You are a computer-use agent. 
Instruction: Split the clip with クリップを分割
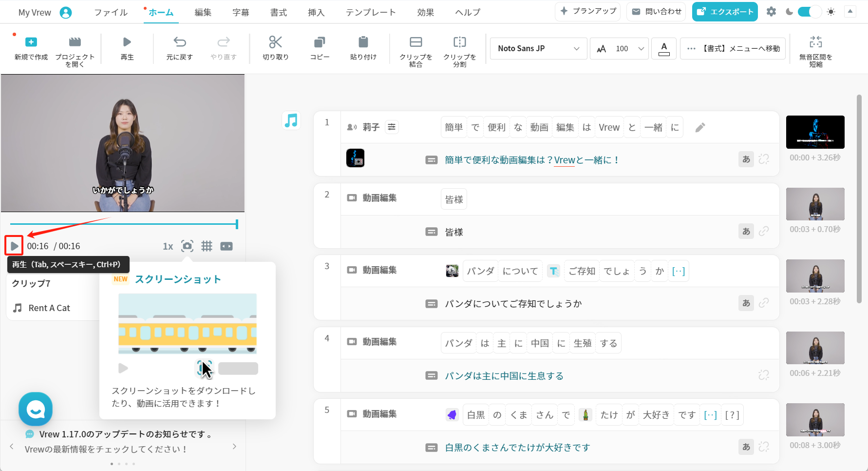pos(460,49)
